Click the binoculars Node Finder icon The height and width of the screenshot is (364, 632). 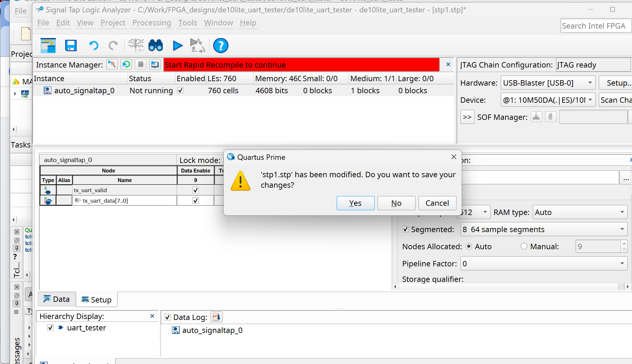point(155,46)
